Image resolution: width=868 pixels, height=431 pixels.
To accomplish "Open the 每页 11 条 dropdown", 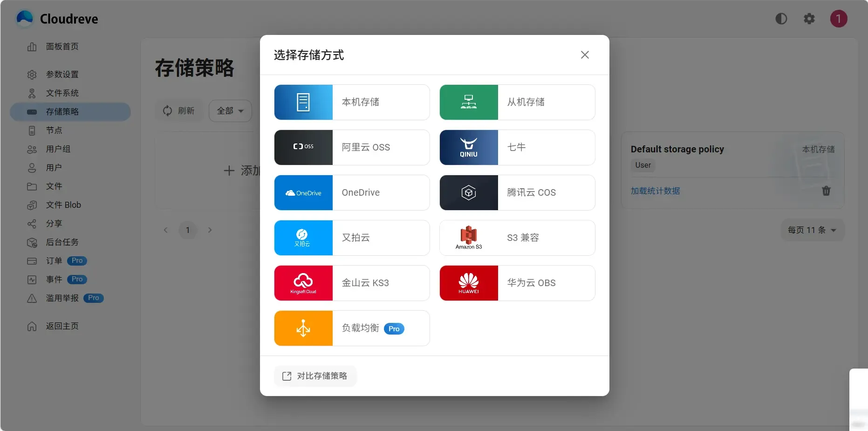I will pyautogui.click(x=812, y=230).
